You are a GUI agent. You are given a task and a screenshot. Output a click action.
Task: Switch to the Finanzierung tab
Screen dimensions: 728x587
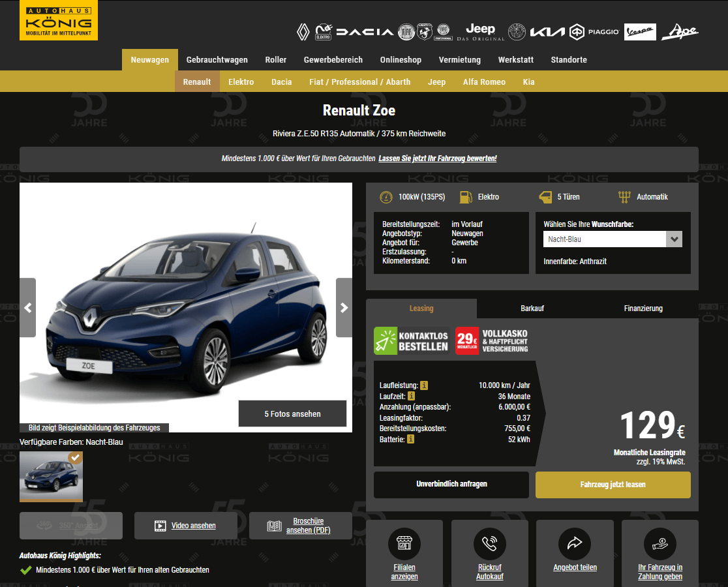(643, 308)
